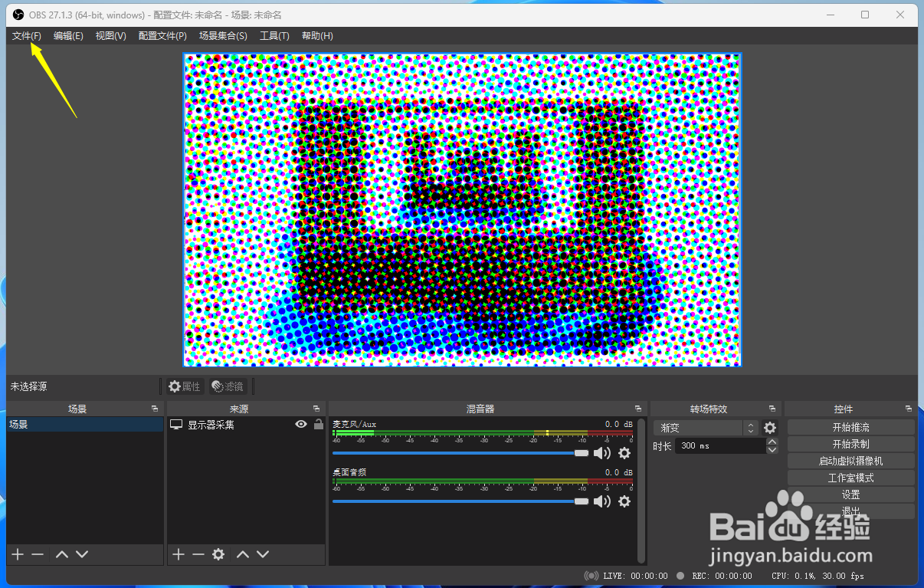924x588 pixels.
Task: Click 开始推流 button
Action: click(x=850, y=427)
